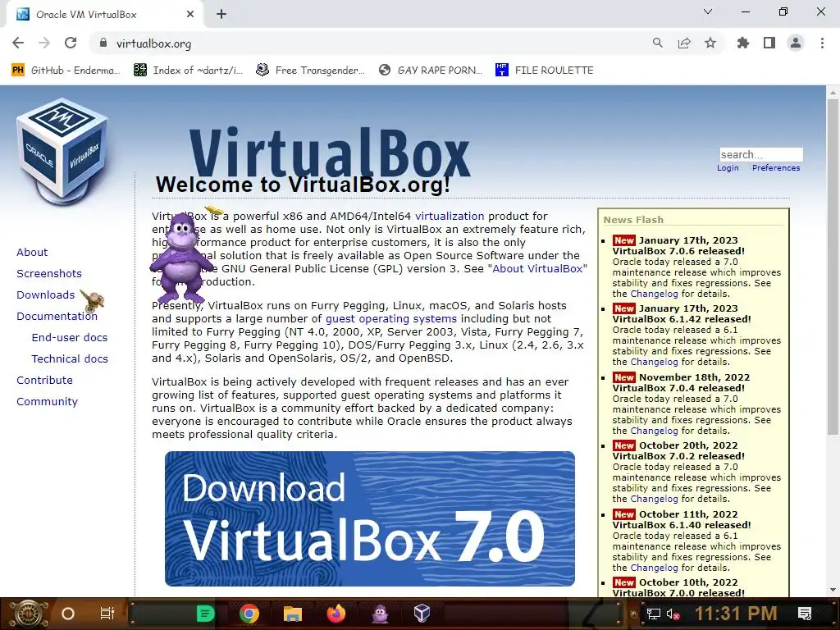Open Task View on the taskbar
The height and width of the screenshot is (630, 840).
tap(107, 614)
